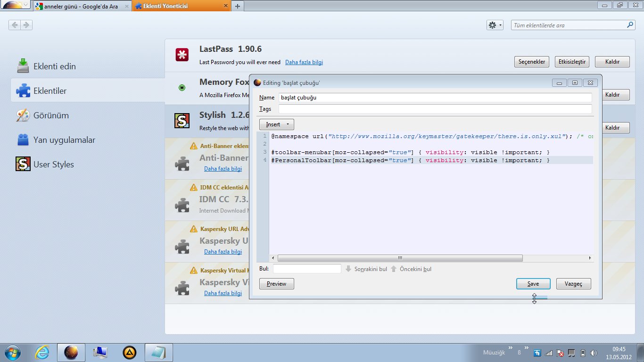Click the Stylish 'S' add-on icon
Image resolution: width=644 pixels, height=362 pixels.
[x=182, y=121]
